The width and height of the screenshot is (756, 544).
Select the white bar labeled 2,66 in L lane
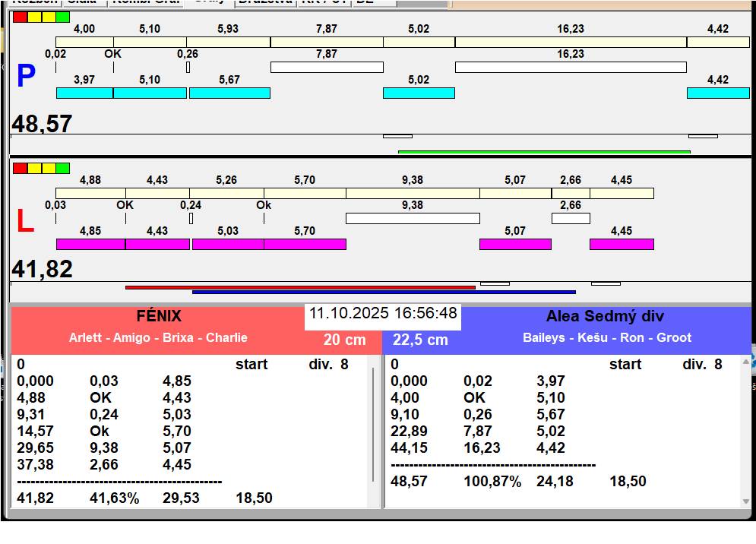571,219
